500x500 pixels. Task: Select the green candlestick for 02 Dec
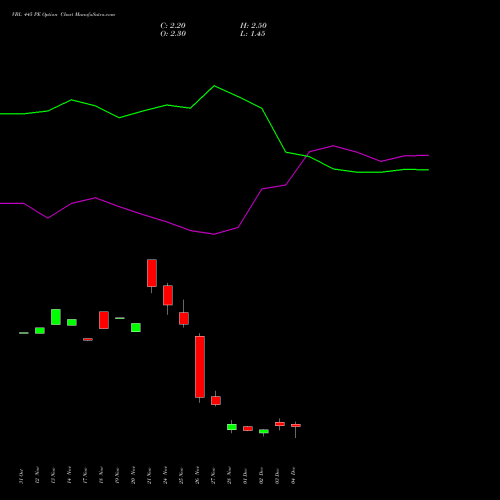pos(264,431)
